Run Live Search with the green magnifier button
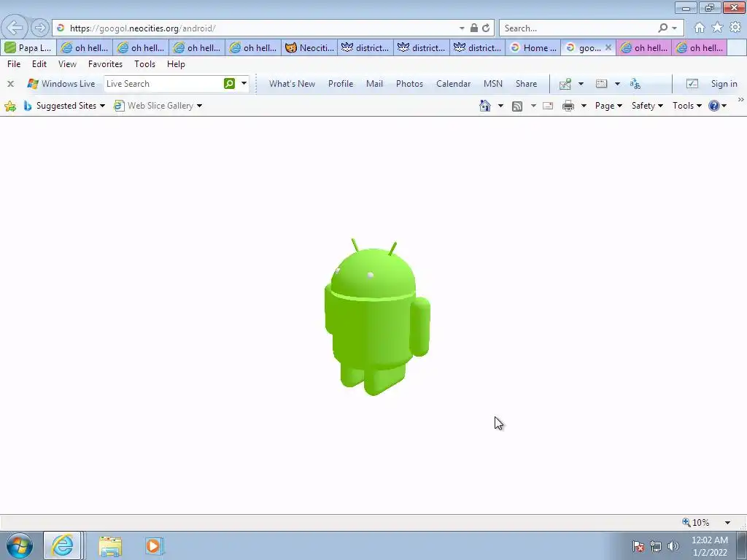 point(229,84)
